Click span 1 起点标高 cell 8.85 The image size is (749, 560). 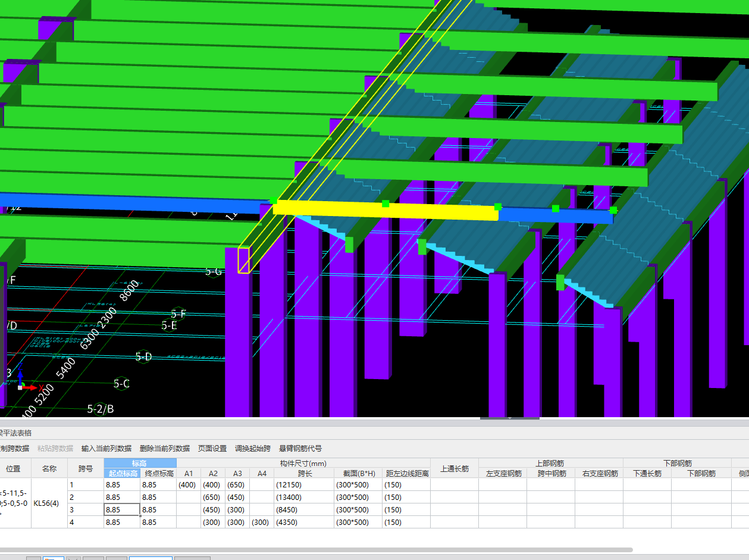tap(122, 484)
